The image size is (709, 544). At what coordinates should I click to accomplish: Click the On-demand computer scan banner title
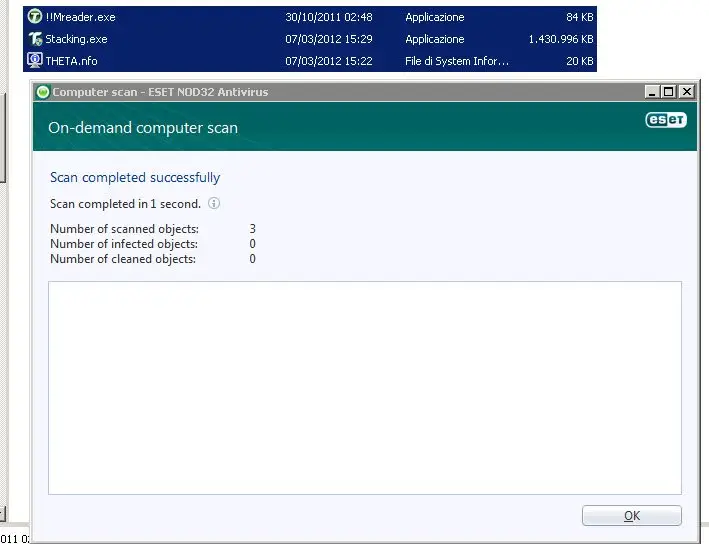point(143,128)
